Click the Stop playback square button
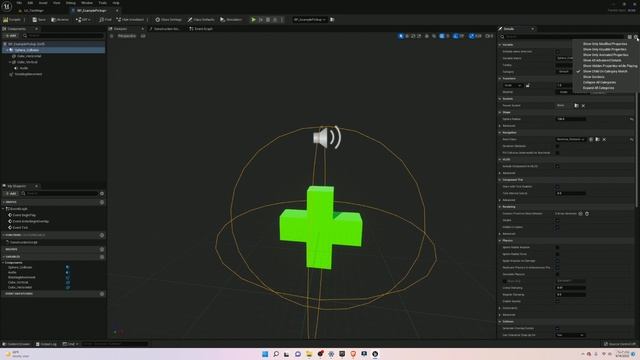The image size is (640, 360). (x=268, y=20)
